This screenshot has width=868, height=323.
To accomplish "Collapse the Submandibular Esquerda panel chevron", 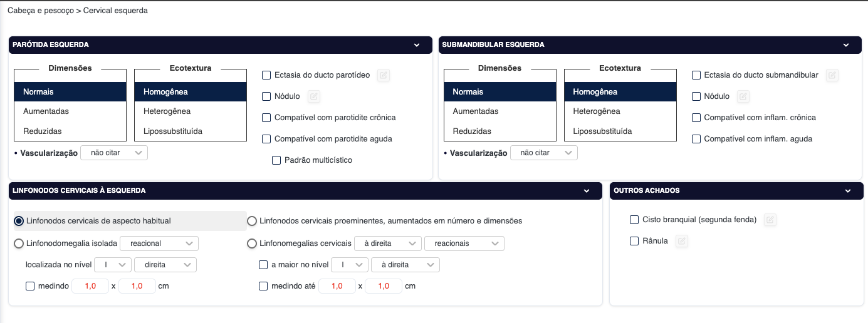I will [x=845, y=45].
